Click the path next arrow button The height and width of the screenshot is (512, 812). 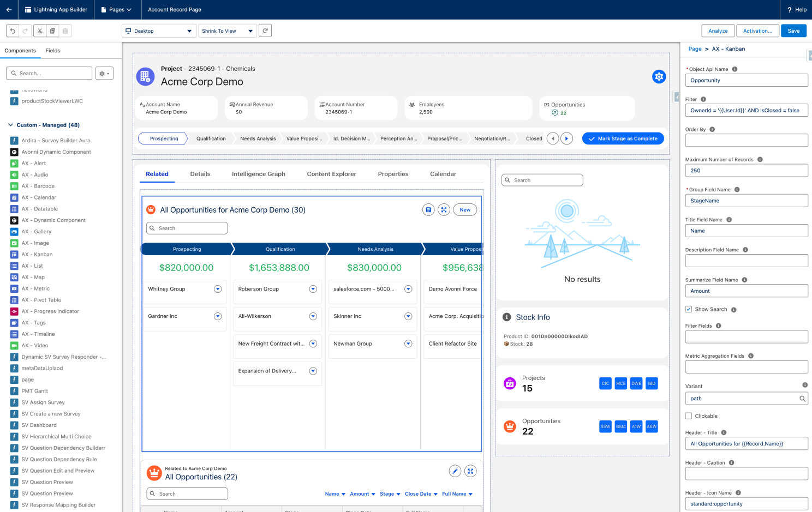pyautogui.click(x=567, y=138)
